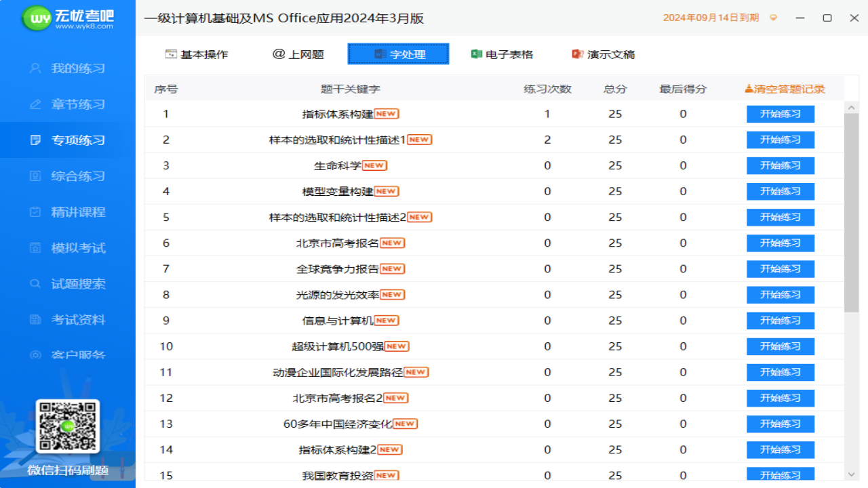The height and width of the screenshot is (488, 868).
Task: Start practicing 北京市高考报名
Action: (x=780, y=243)
